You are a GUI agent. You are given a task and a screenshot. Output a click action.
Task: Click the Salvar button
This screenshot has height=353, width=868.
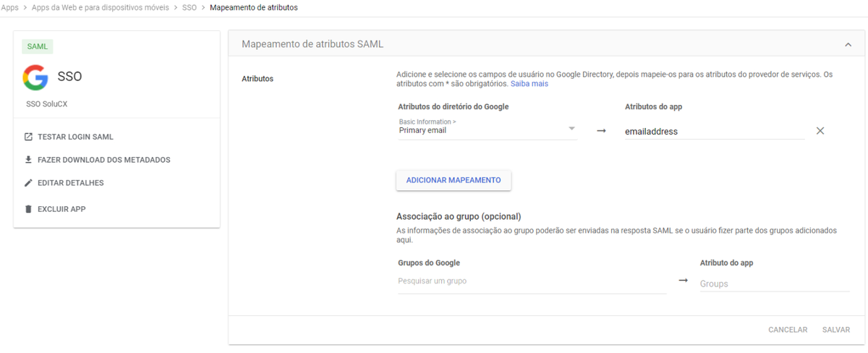pyautogui.click(x=835, y=330)
